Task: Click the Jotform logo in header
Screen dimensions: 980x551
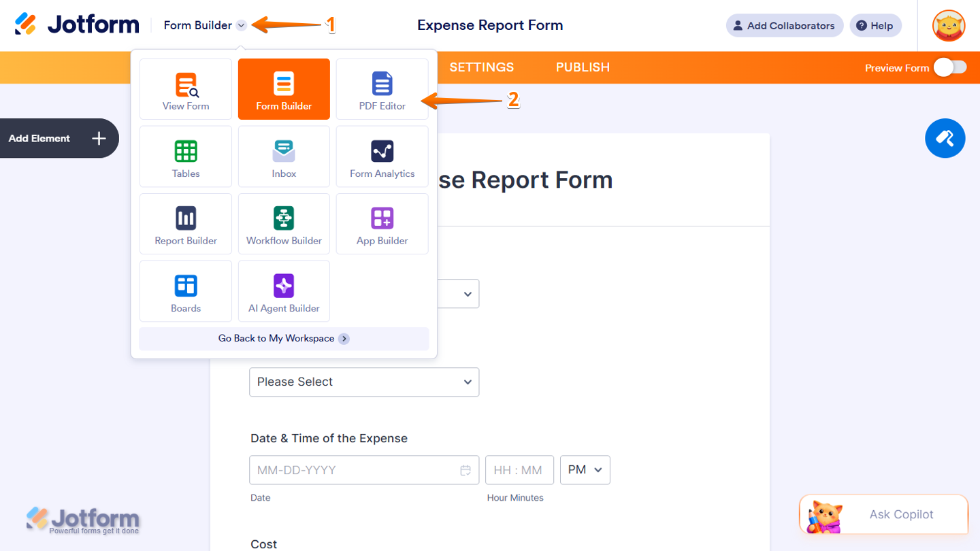Action: click(77, 25)
